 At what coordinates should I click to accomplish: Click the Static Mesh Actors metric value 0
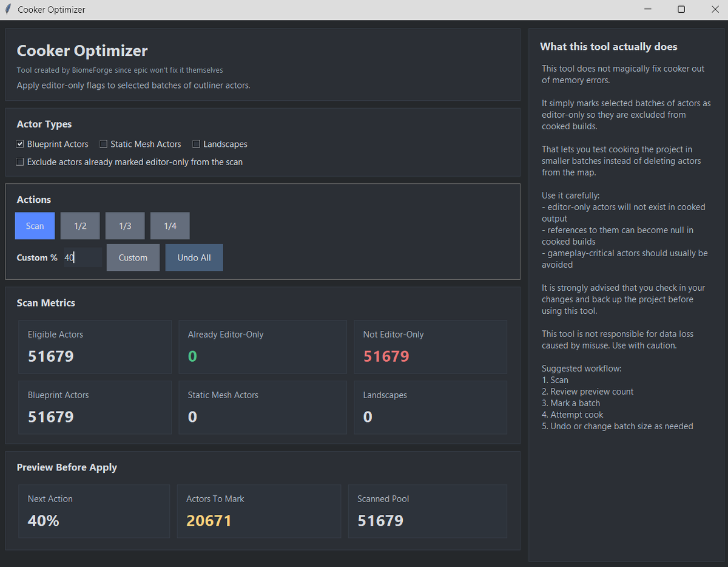pos(192,417)
